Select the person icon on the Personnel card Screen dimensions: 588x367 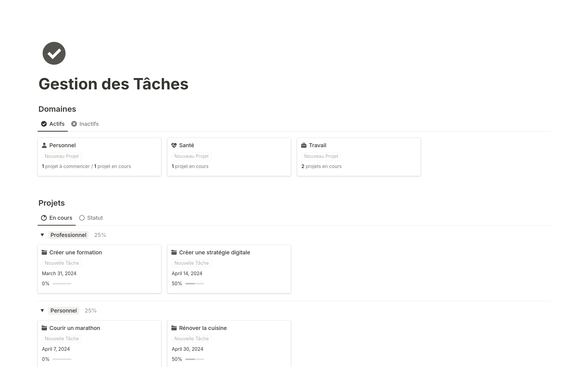click(45, 145)
